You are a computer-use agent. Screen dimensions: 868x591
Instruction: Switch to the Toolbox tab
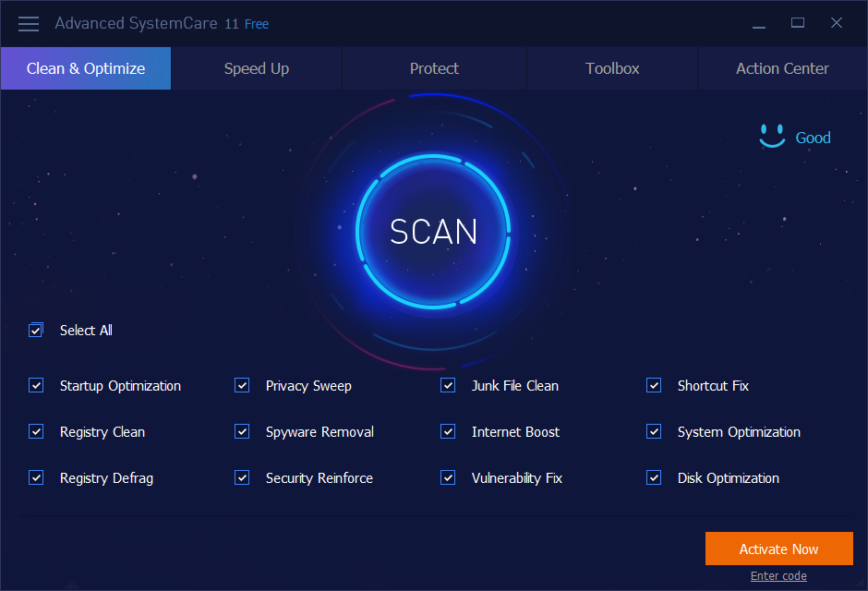611,67
